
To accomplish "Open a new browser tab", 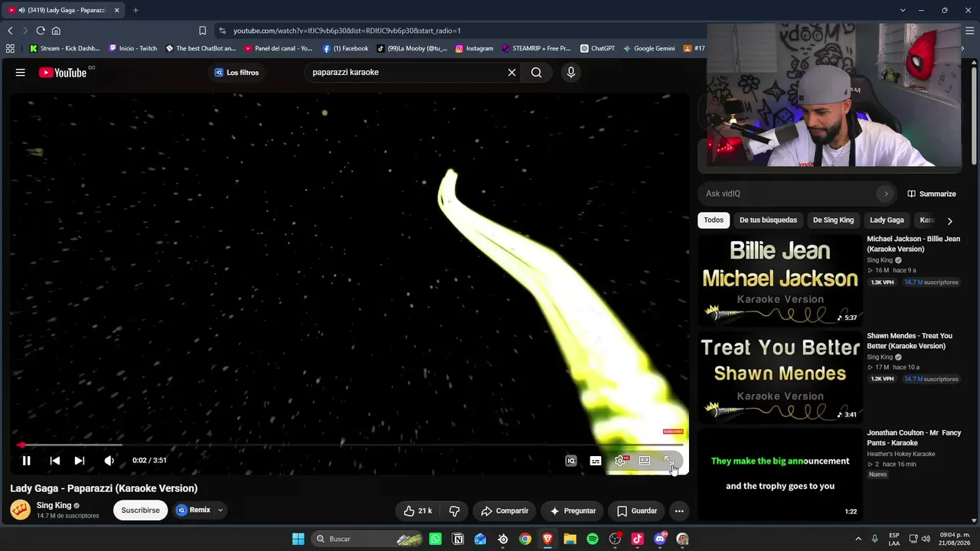I will (x=136, y=10).
